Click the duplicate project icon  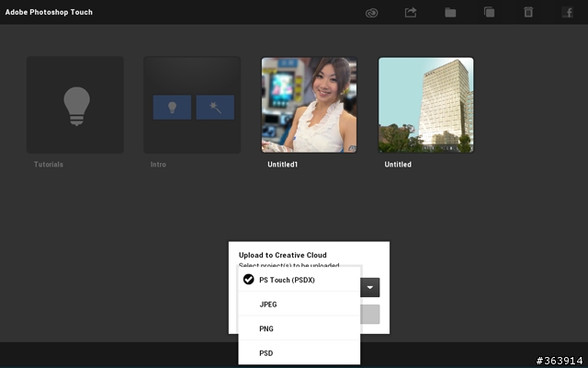[x=490, y=12]
